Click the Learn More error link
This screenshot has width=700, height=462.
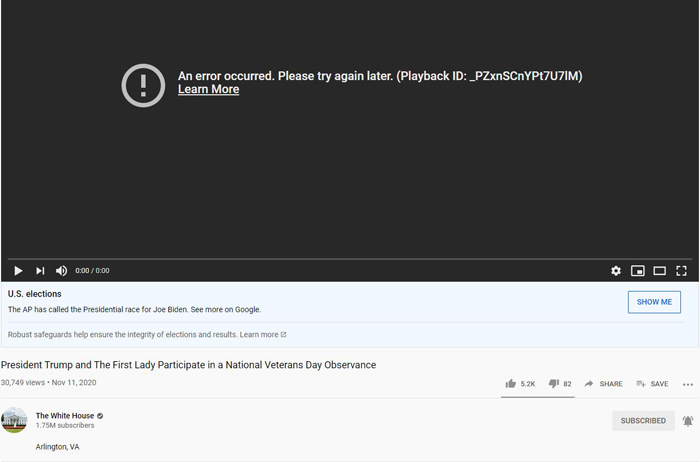(x=208, y=89)
